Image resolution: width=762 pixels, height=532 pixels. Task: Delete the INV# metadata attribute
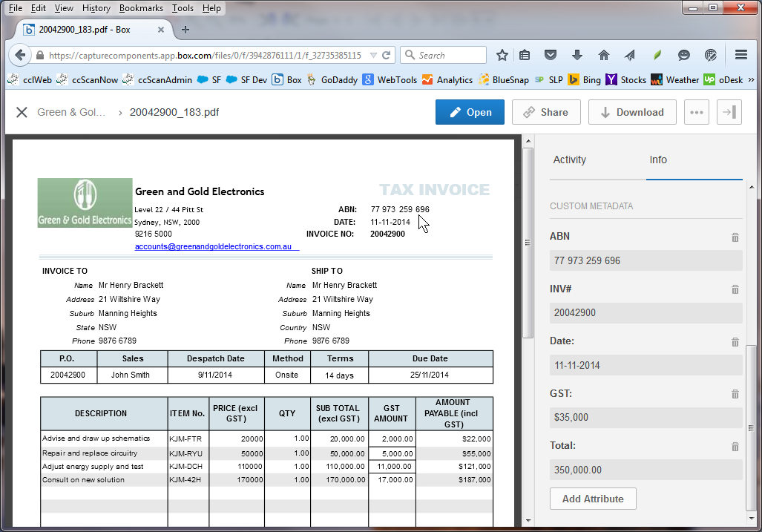[x=735, y=289]
